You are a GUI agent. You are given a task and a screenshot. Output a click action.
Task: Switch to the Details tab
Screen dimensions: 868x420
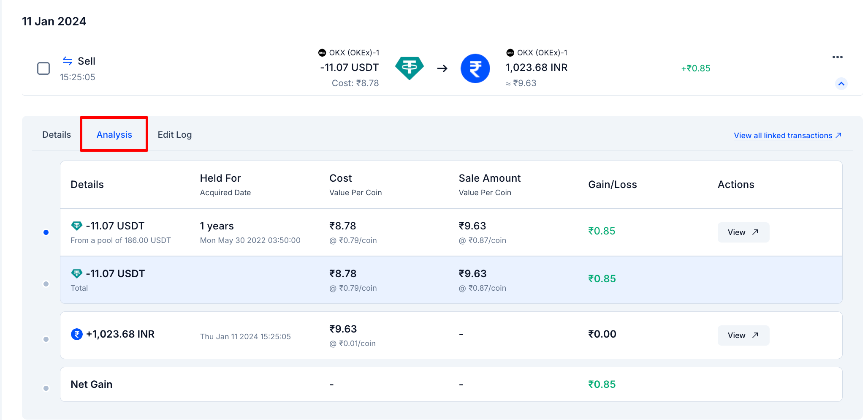coord(57,135)
